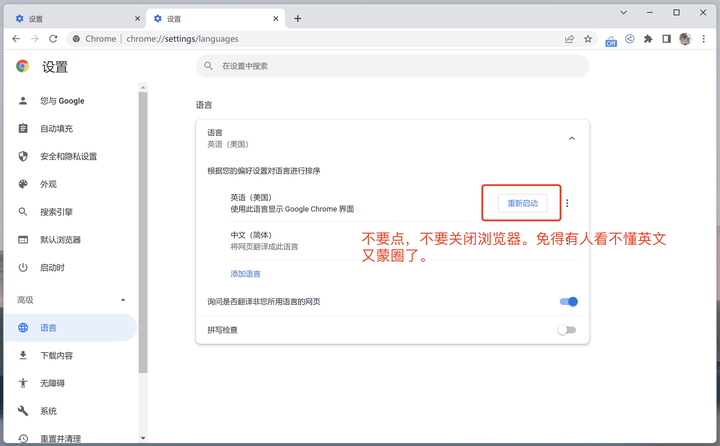
Task: Open the blue 'Off' extension icon
Action: (x=611, y=40)
